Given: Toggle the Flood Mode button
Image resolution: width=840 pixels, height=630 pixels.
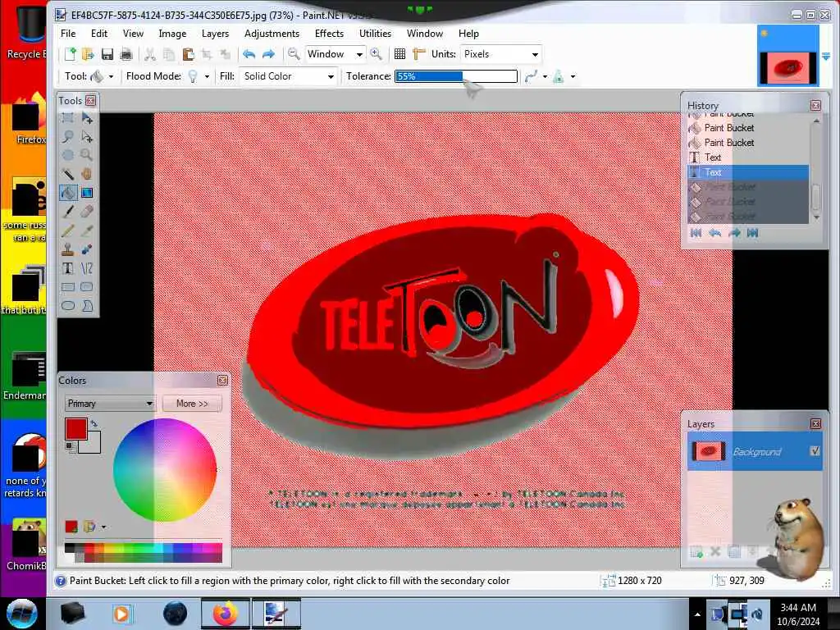Looking at the screenshot, I should point(193,76).
